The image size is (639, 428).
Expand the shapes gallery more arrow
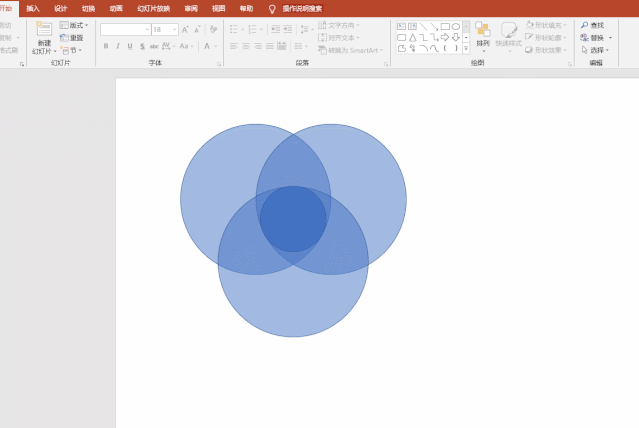[x=466, y=48]
